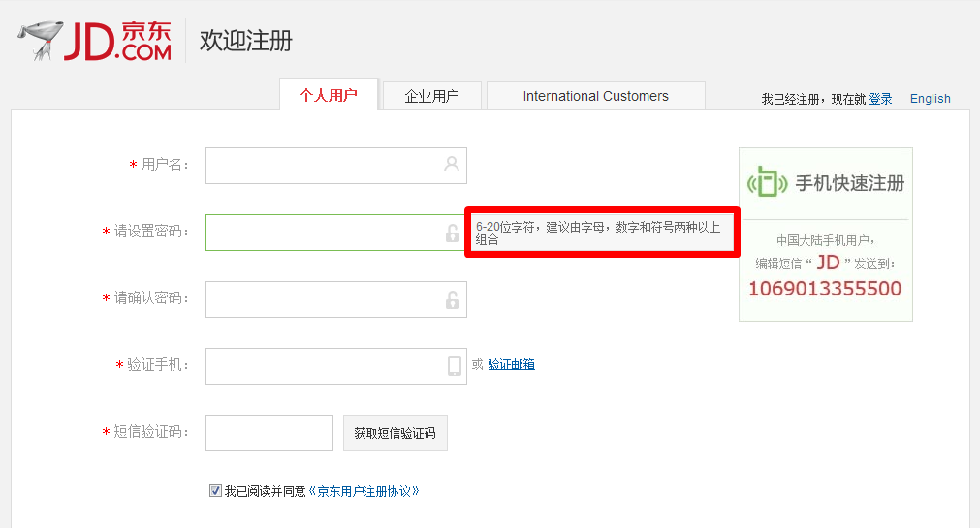Click the JD.com dog mascot logo
Screen dimensions: 980x528
point(39,40)
